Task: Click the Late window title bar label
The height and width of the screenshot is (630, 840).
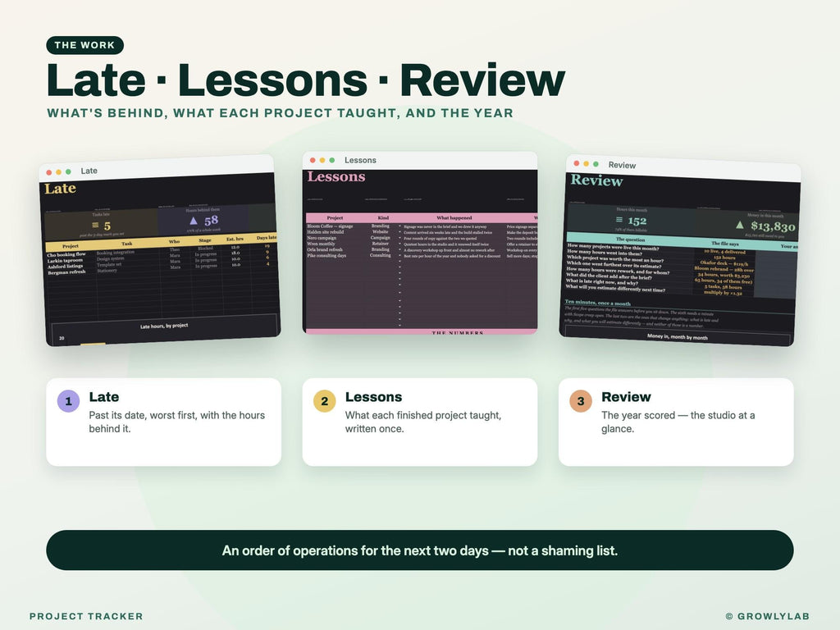Action: click(x=89, y=171)
